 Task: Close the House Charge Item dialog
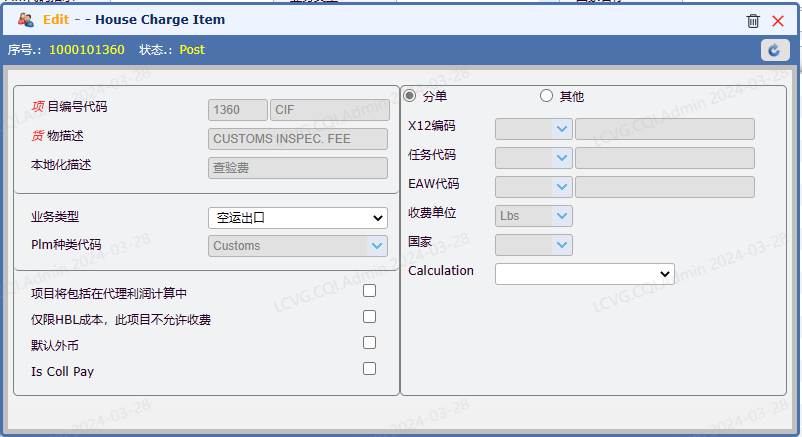point(778,21)
